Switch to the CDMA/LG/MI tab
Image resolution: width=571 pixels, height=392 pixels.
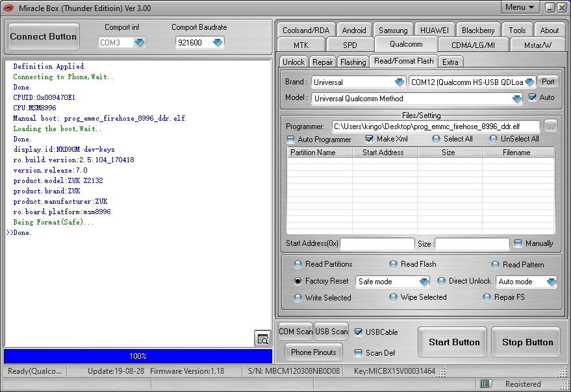473,45
